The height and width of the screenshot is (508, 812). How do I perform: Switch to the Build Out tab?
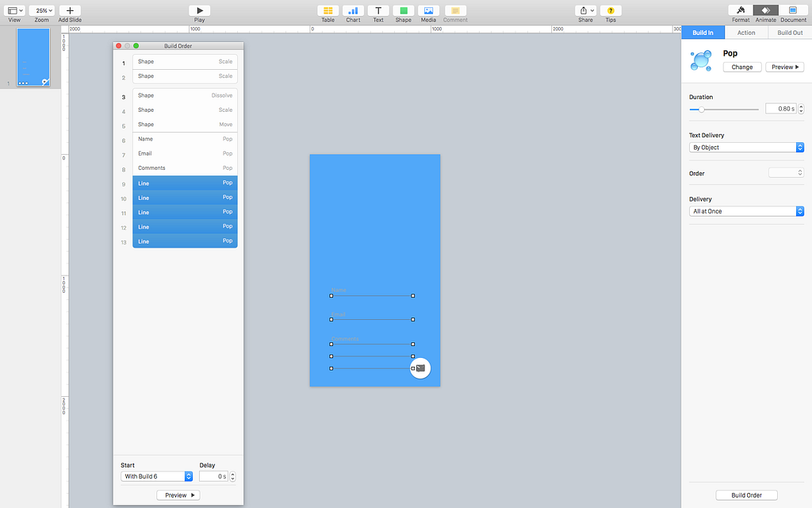click(790, 33)
